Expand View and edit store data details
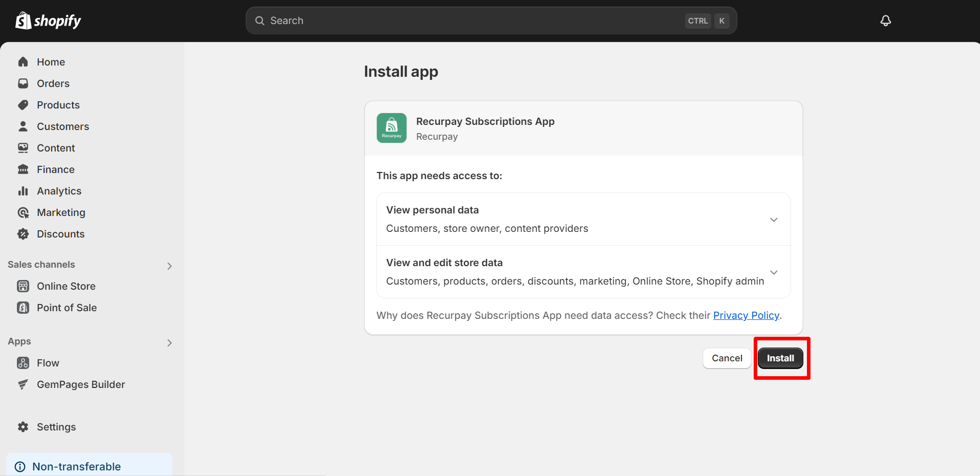The width and height of the screenshot is (980, 476). (x=773, y=272)
